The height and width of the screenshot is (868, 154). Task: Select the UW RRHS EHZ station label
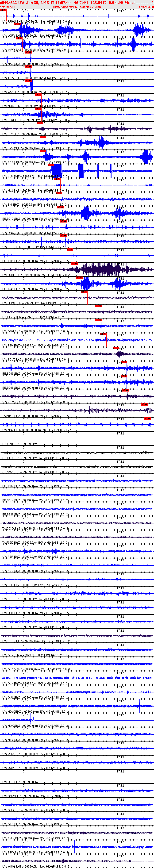pos(36,22)
